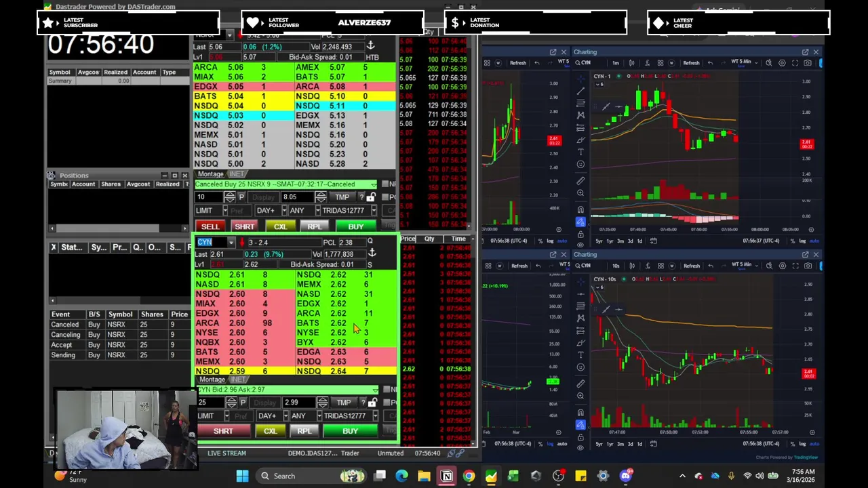Select 1d range in CYN 10s chart
Viewport: 868px width, 488px height.
point(639,444)
